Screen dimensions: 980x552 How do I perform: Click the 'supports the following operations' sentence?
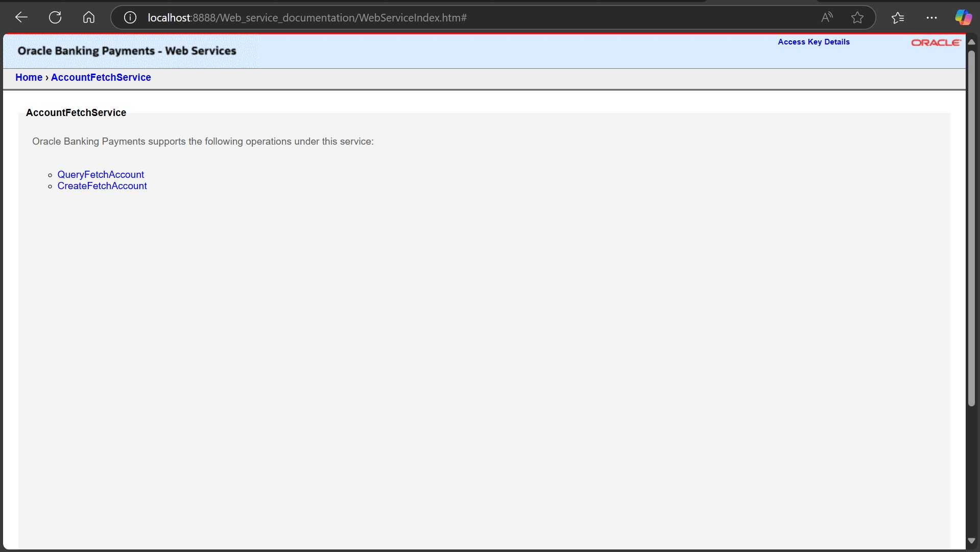coord(203,142)
